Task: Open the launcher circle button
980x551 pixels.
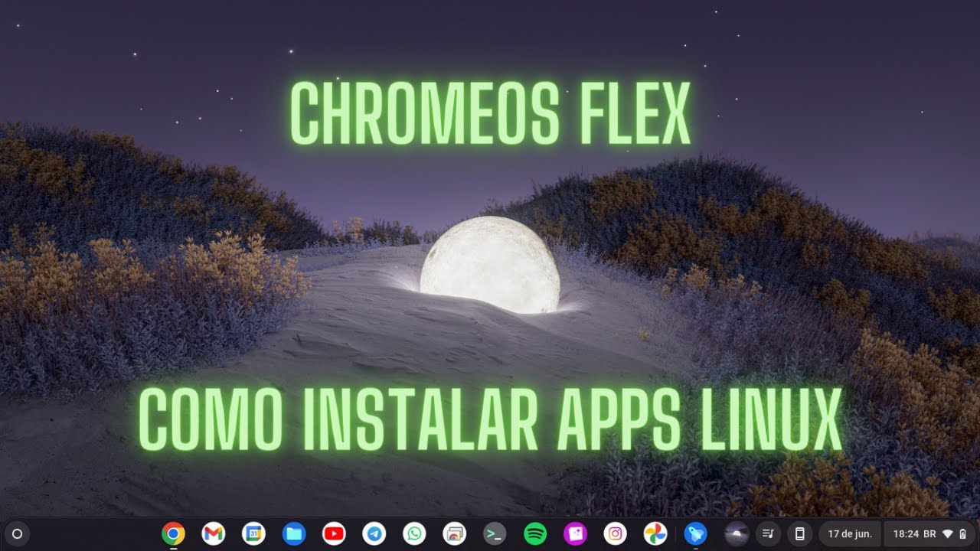Action: [18, 533]
